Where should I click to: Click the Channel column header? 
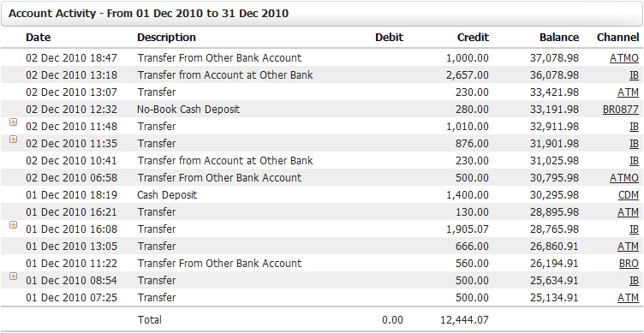617,38
